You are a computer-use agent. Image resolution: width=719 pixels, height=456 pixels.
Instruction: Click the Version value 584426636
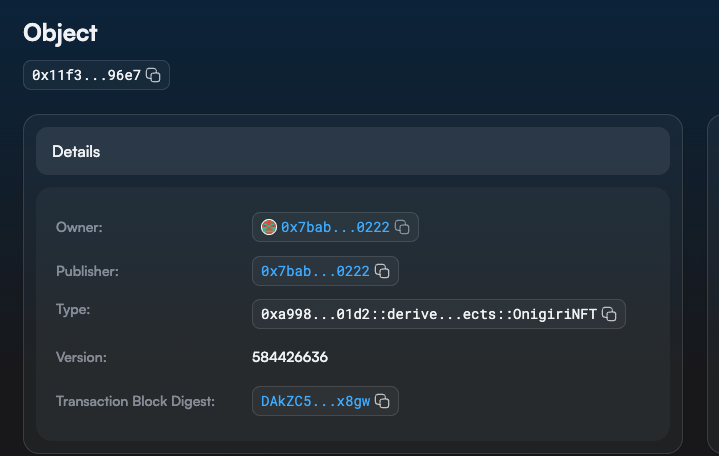(x=290, y=357)
